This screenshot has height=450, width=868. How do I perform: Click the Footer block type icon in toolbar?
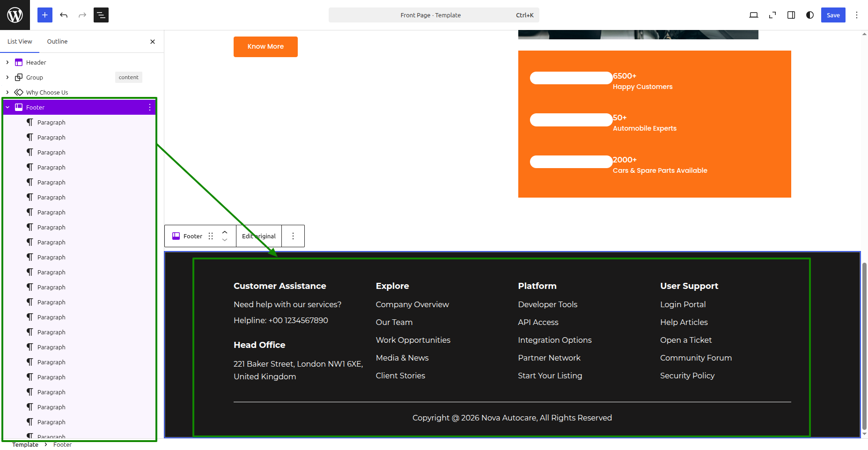point(176,236)
